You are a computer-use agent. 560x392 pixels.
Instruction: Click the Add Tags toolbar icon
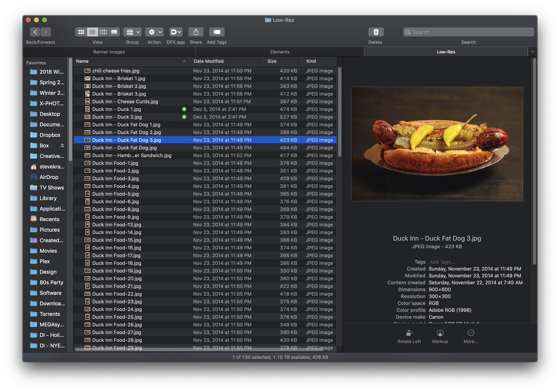tap(217, 32)
